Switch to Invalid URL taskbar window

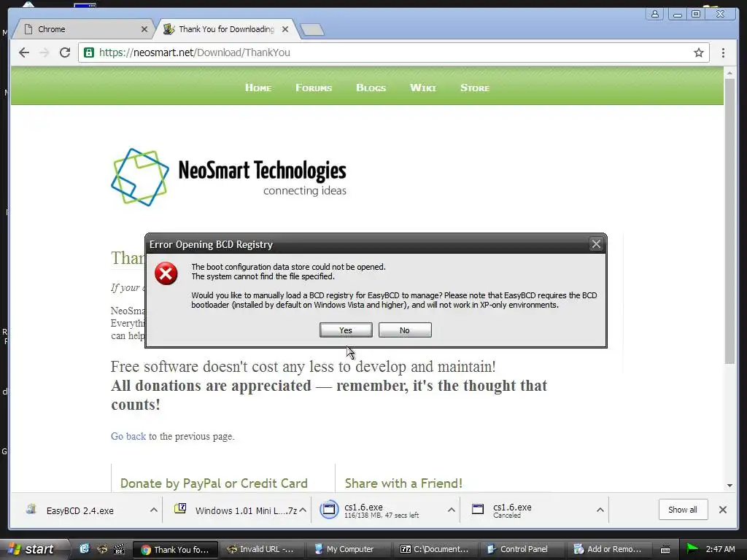261,550
